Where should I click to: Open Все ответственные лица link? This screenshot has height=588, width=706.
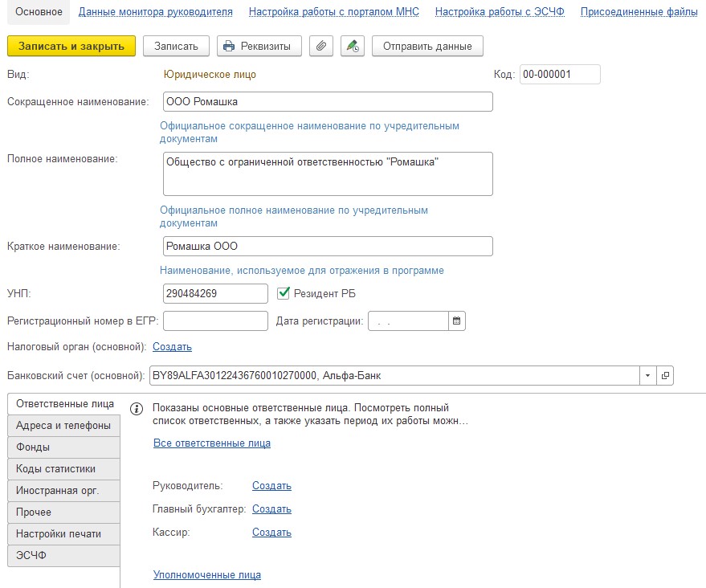211,443
